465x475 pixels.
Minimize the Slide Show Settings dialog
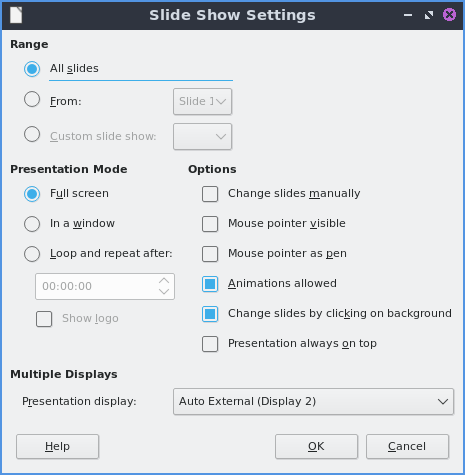408,15
